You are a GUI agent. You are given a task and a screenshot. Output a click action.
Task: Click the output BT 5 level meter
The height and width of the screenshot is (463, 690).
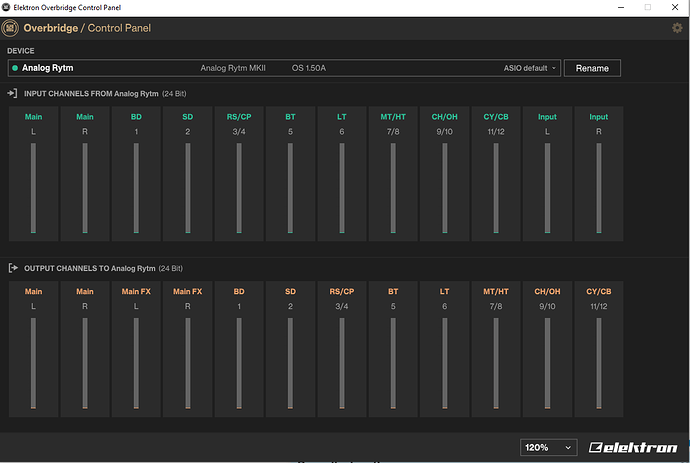click(x=393, y=363)
